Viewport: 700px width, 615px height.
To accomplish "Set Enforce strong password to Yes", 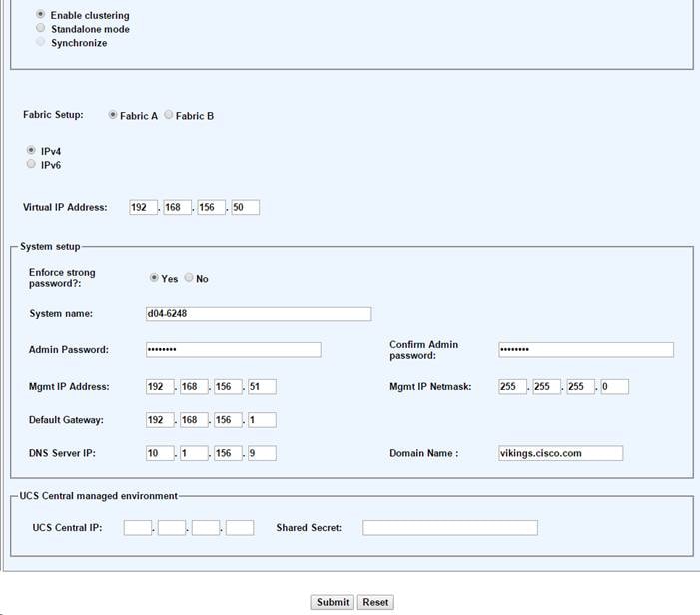I will tap(154, 278).
